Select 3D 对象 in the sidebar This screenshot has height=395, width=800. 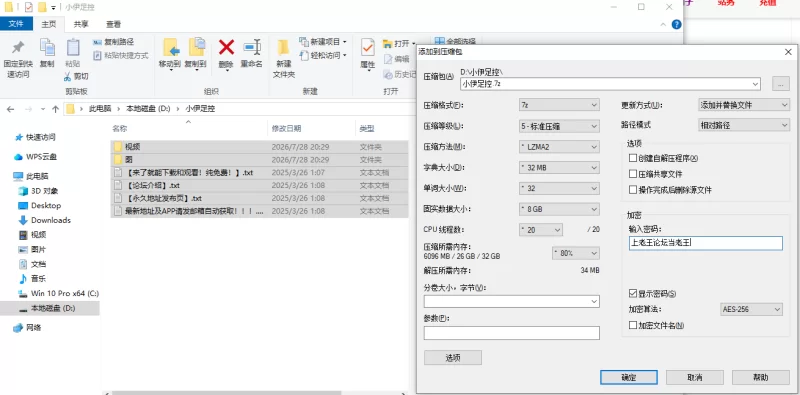(x=38, y=191)
